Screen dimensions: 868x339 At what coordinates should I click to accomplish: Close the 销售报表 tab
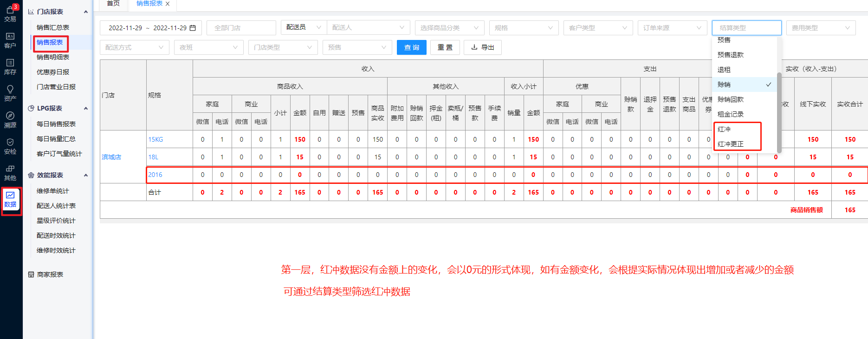tap(168, 4)
